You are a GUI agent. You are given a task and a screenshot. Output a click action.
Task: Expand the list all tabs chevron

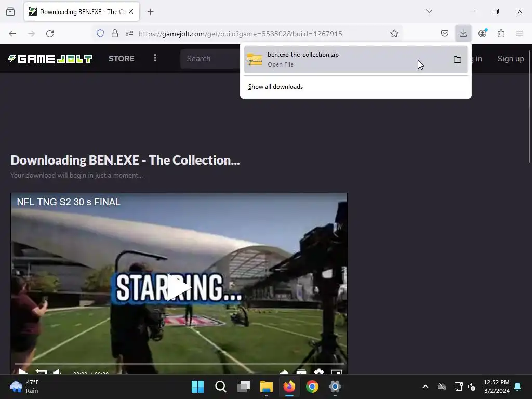pyautogui.click(x=429, y=11)
